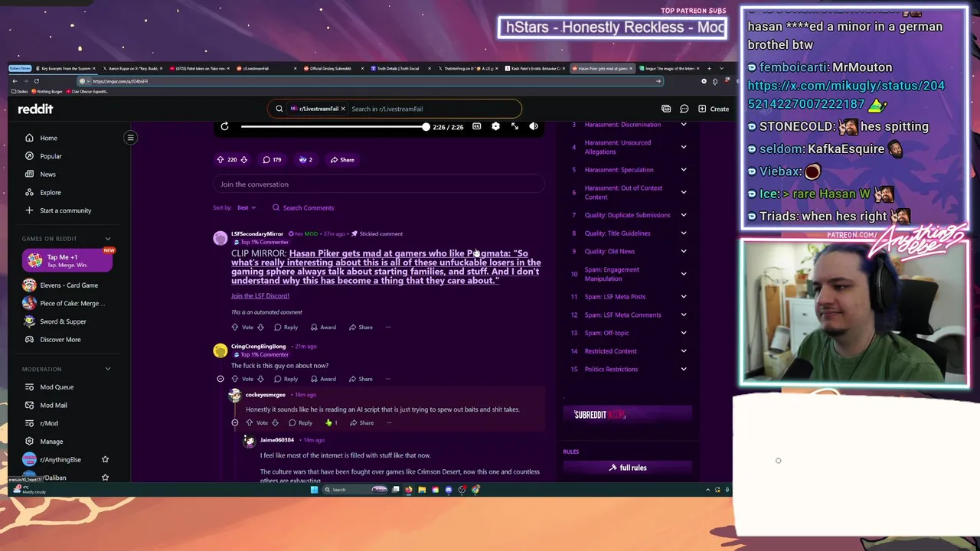This screenshot has height=551, width=980.
Task: Favorite r/AnythingElse with the star
Action: pyautogui.click(x=105, y=459)
